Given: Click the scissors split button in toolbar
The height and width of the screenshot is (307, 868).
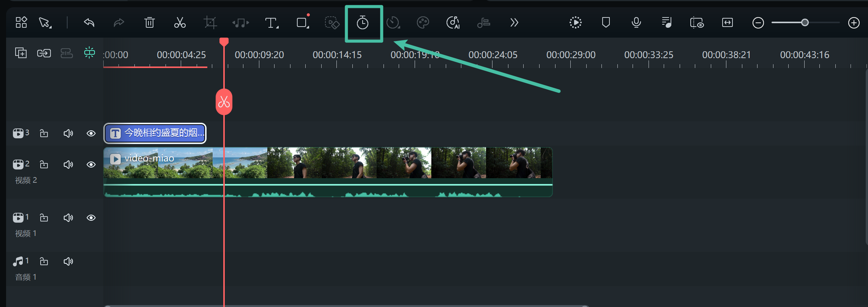Looking at the screenshot, I should 180,23.
